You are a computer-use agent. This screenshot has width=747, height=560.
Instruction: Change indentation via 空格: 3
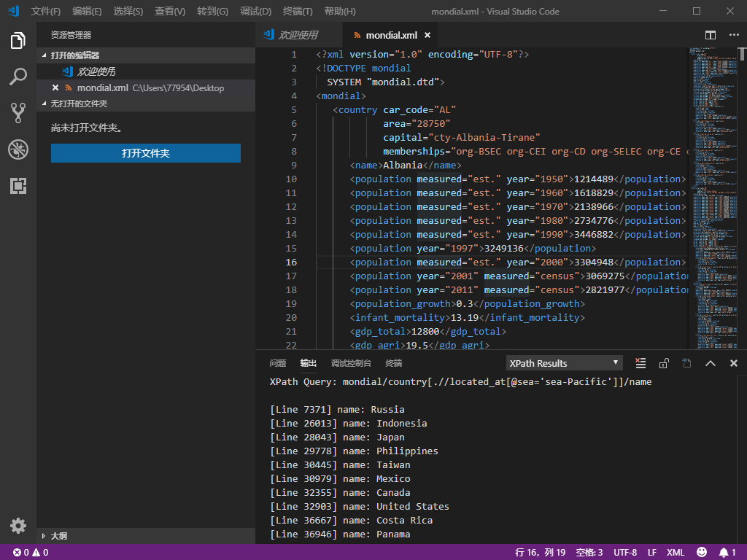point(589,553)
